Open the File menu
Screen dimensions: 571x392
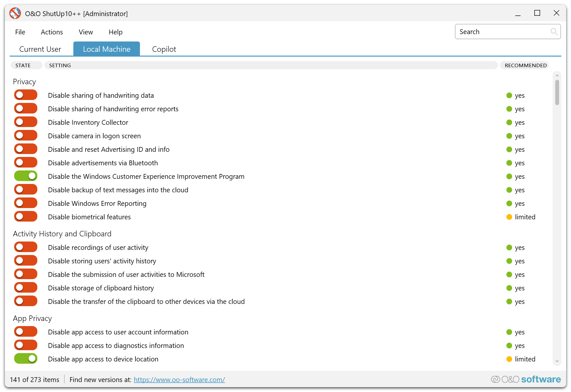20,32
